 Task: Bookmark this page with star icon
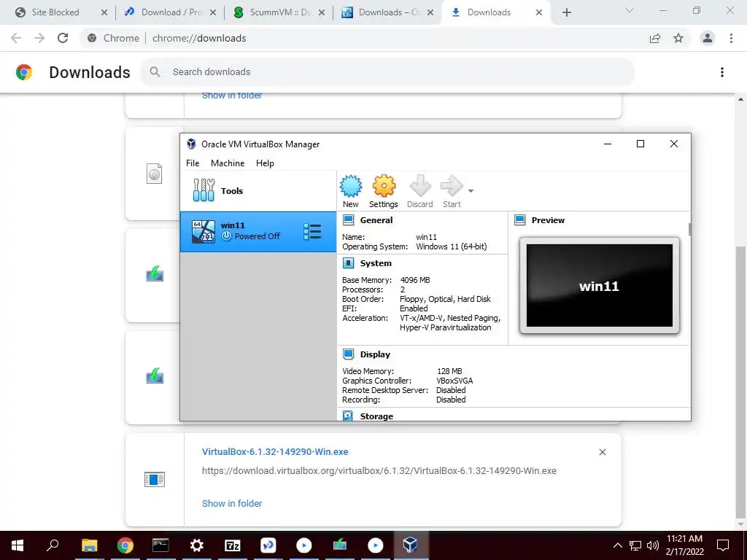[x=678, y=38]
